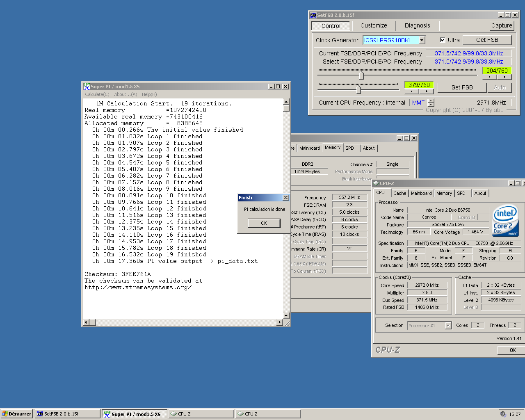Minimize the SetFSB window
Screen dimensions: 525x420
[x=501, y=15]
